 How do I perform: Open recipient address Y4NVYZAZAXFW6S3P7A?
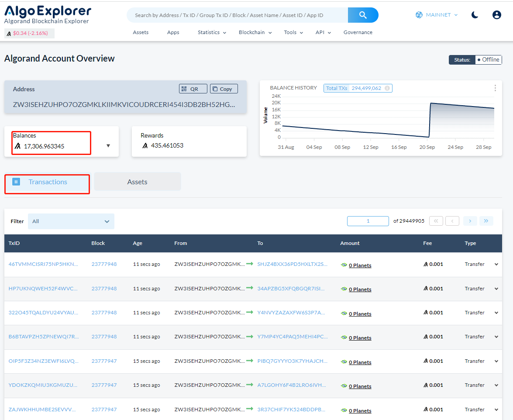click(291, 313)
